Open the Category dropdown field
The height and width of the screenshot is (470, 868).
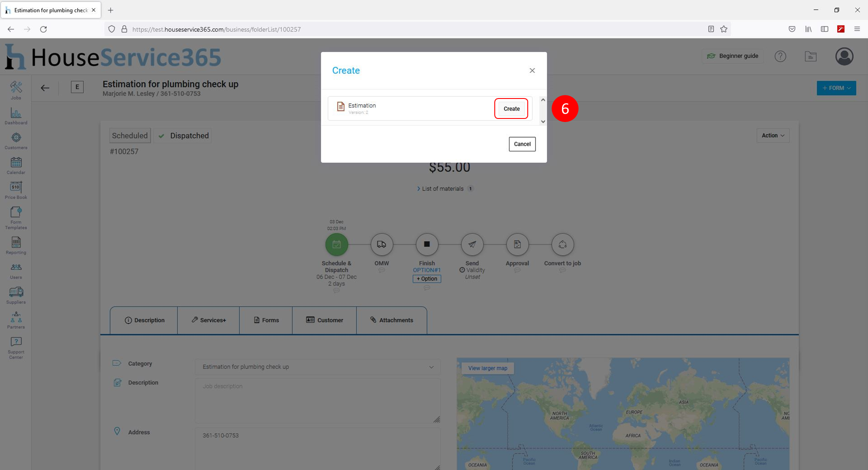(x=317, y=367)
